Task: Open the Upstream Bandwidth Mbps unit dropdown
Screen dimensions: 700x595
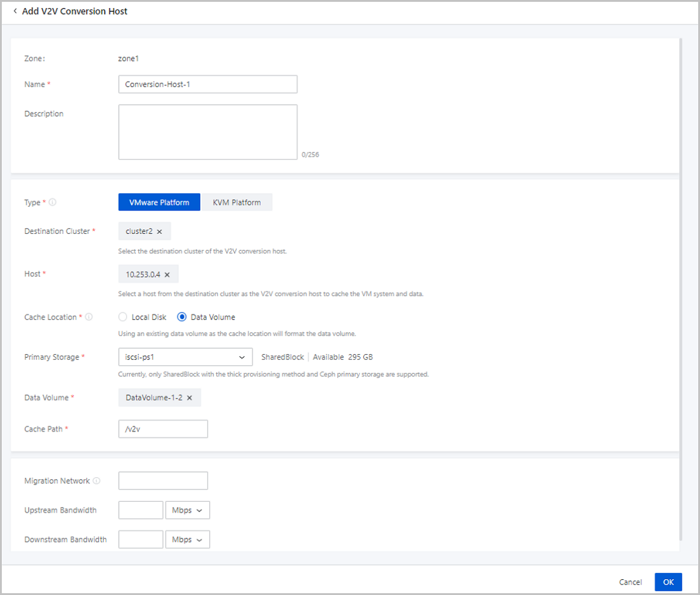Action: 187,510
